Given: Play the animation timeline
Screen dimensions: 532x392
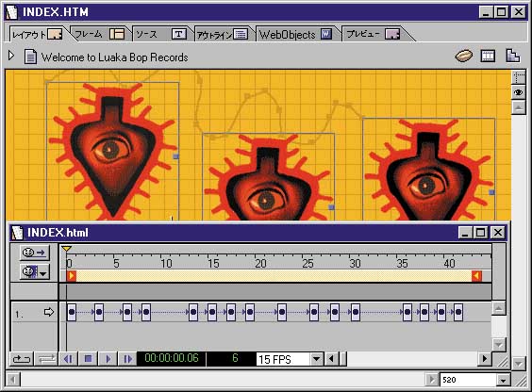Looking at the screenshot, I should [x=108, y=358].
